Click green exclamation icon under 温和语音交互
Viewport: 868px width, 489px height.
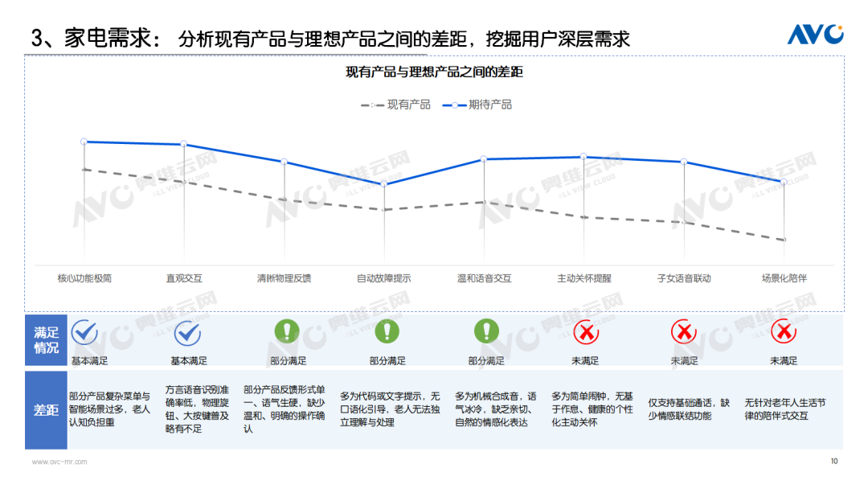486,331
